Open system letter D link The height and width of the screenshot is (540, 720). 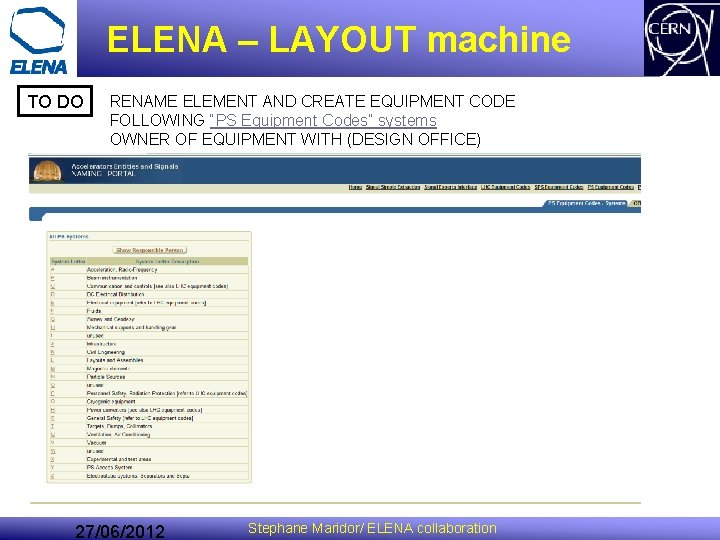[52, 294]
